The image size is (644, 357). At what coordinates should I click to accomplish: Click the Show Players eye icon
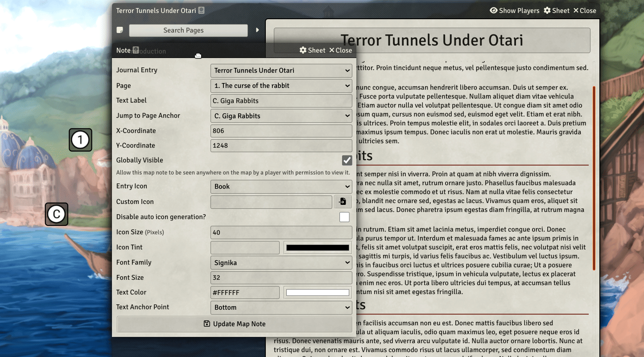[493, 11]
